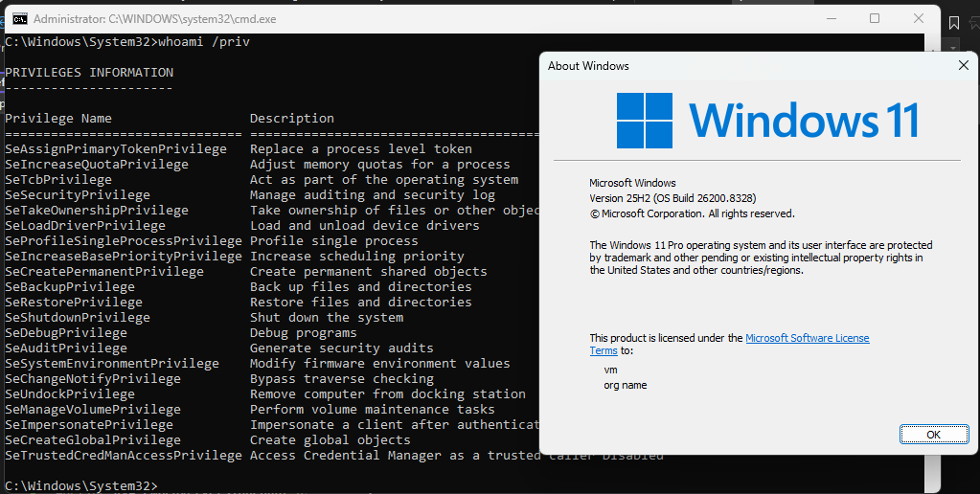
Task: Open the Microsoft Software License Terms link
Action: click(x=807, y=338)
